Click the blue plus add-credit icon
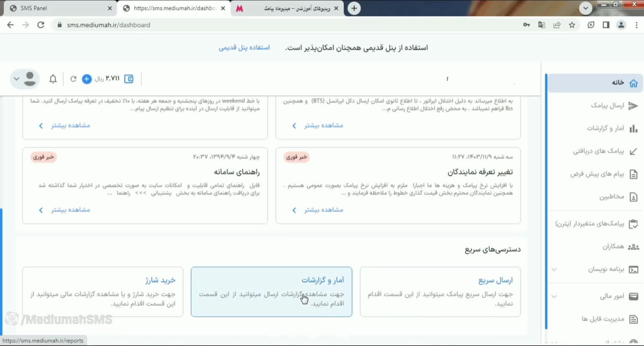 click(87, 79)
